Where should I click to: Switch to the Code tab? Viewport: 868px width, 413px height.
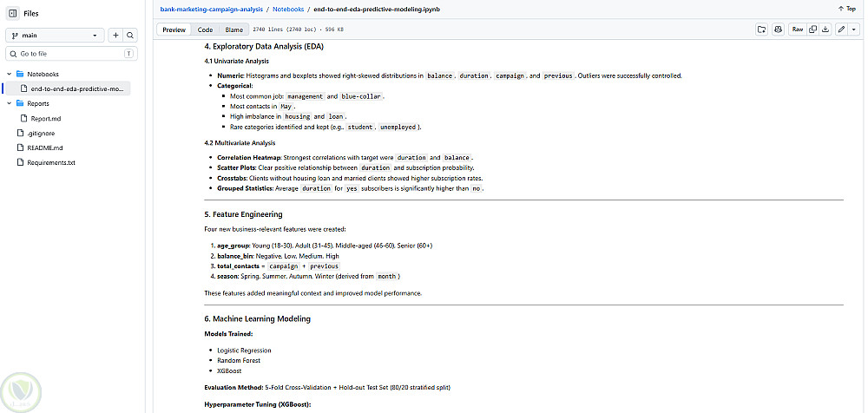pyautogui.click(x=205, y=29)
